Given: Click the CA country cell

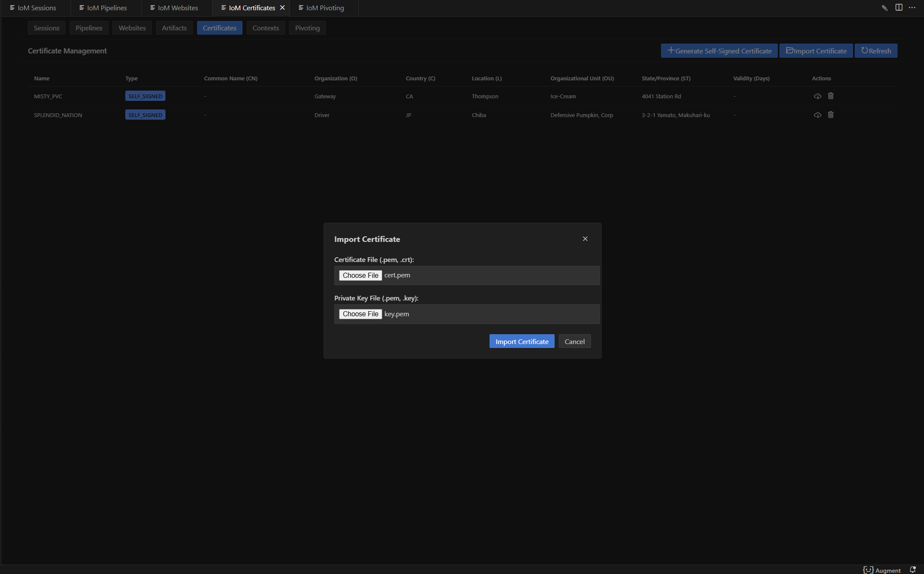Looking at the screenshot, I should coord(409,96).
